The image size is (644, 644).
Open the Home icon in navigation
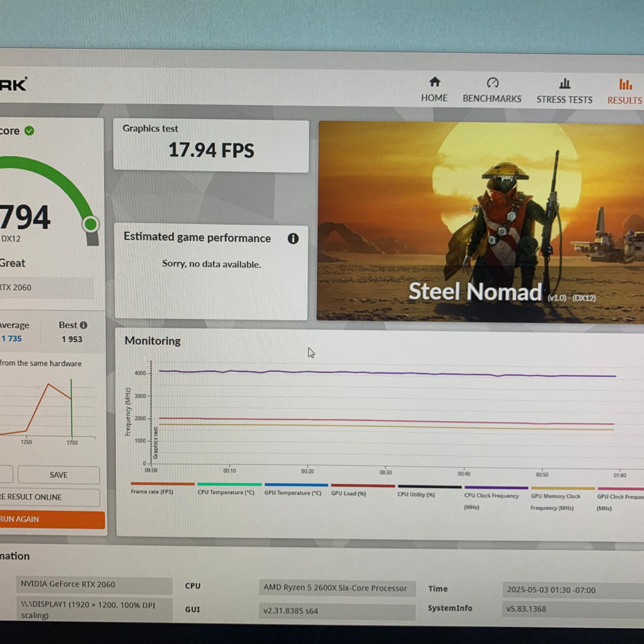434,82
